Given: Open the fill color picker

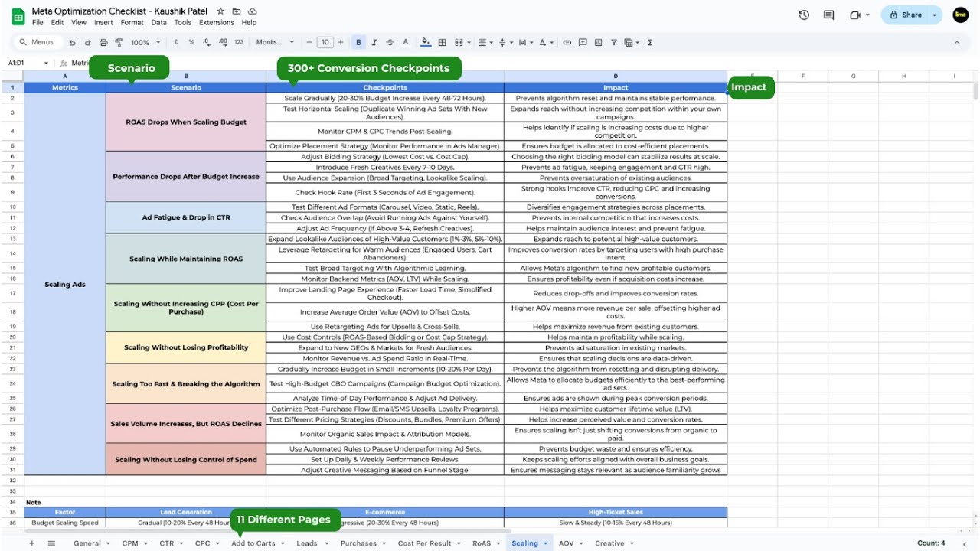Looking at the screenshot, I should click(x=426, y=43).
